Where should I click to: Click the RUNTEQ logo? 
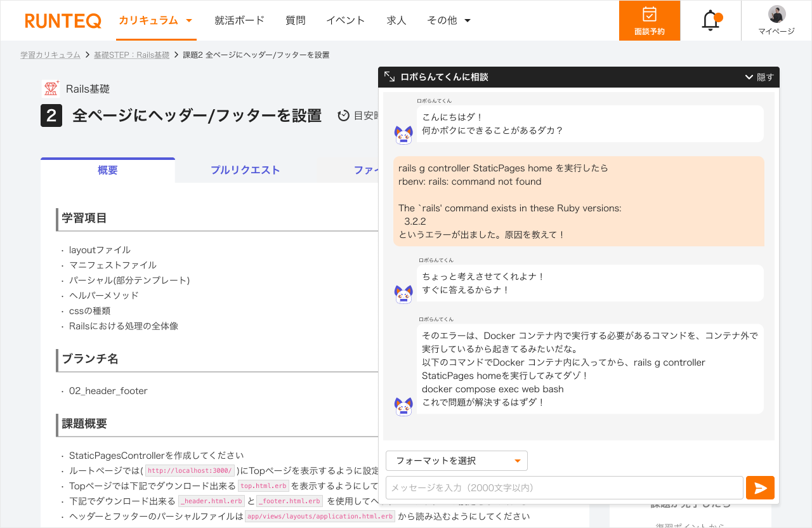coord(63,21)
